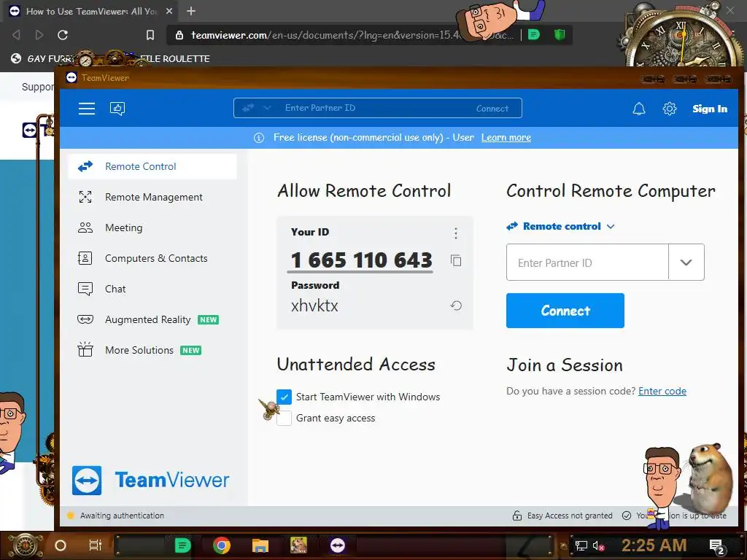Click the blue Connect button
Viewport: 747px width, 560px height.
(x=565, y=311)
